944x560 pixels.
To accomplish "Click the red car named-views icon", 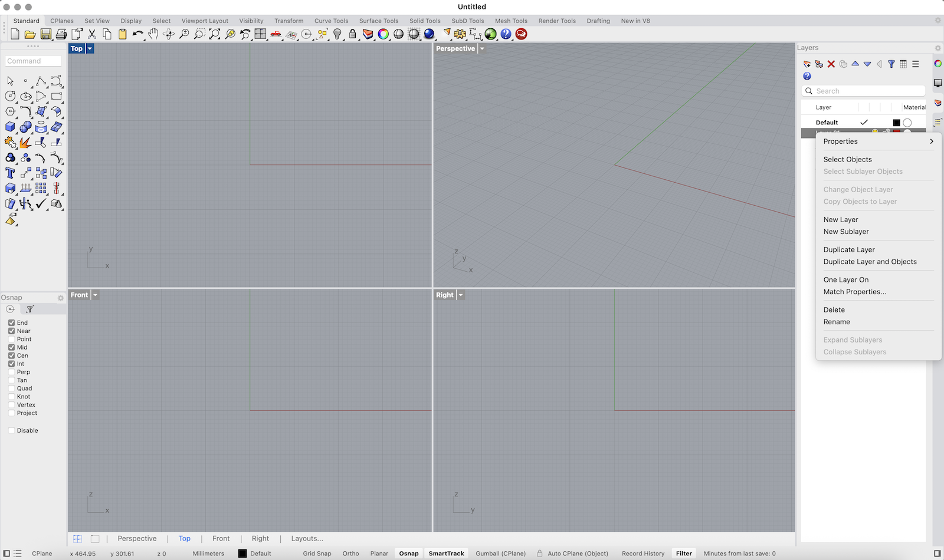I will tap(276, 34).
